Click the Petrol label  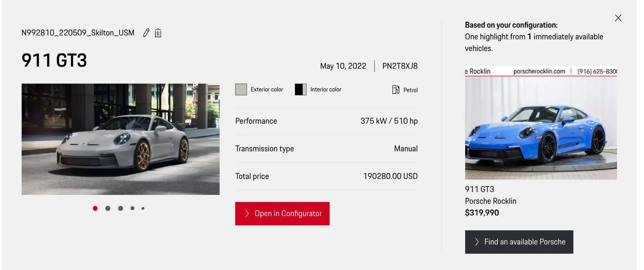point(411,90)
